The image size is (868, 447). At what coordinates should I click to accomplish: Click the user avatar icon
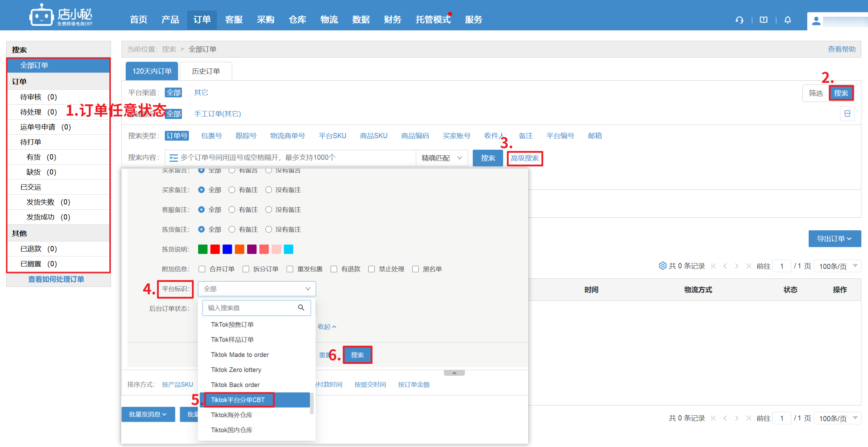(x=816, y=21)
